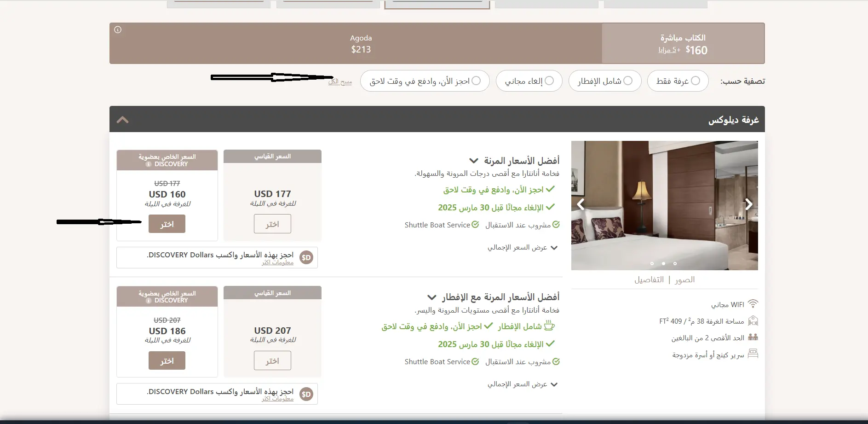This screenshot has height=424, width=868.
Task: Select the 'غرفة فقط' room only filter
Action: [x=696, y=81]
